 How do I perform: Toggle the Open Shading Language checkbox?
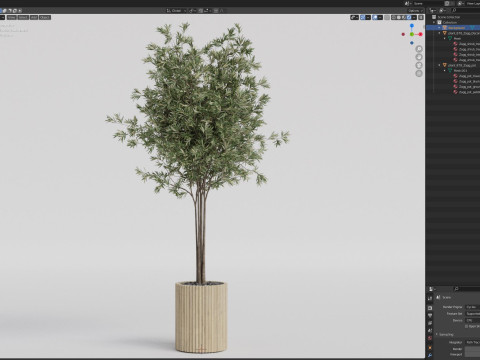coord(467,326)
